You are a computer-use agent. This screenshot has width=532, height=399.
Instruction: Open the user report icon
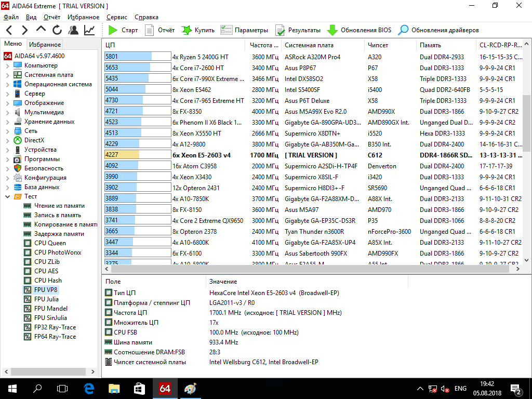(x=73, y=30)
